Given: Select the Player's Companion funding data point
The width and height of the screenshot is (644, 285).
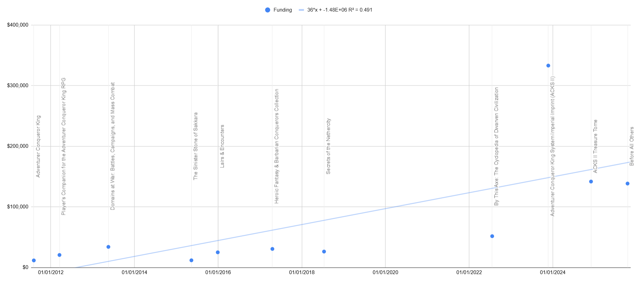Looking at the screenshot, I should [60, 255].
